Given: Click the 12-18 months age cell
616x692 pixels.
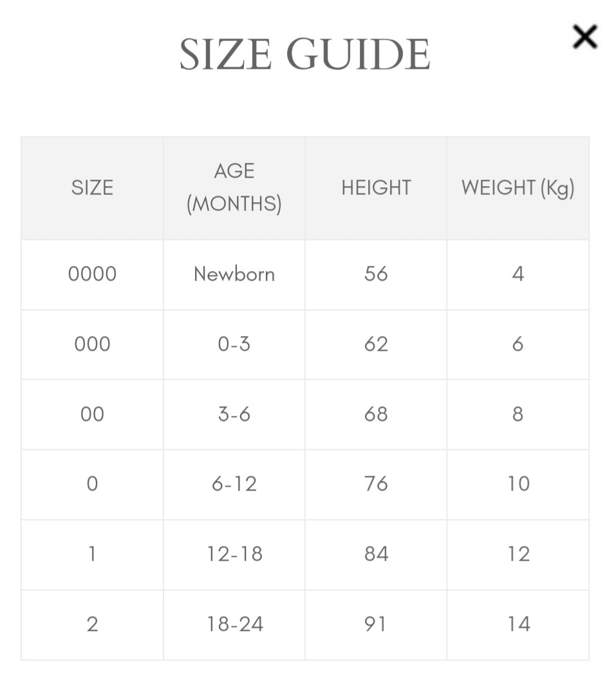Looking at the screenshot, I should tap(234, 554).
